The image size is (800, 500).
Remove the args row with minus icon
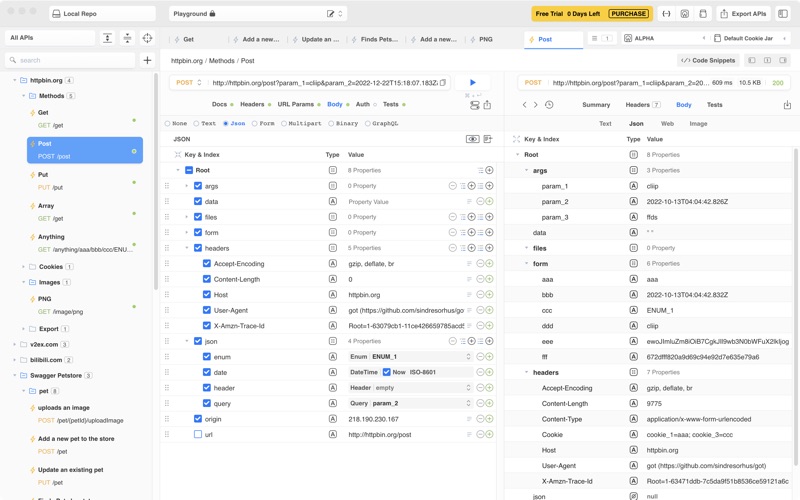[x=453, y=186]
